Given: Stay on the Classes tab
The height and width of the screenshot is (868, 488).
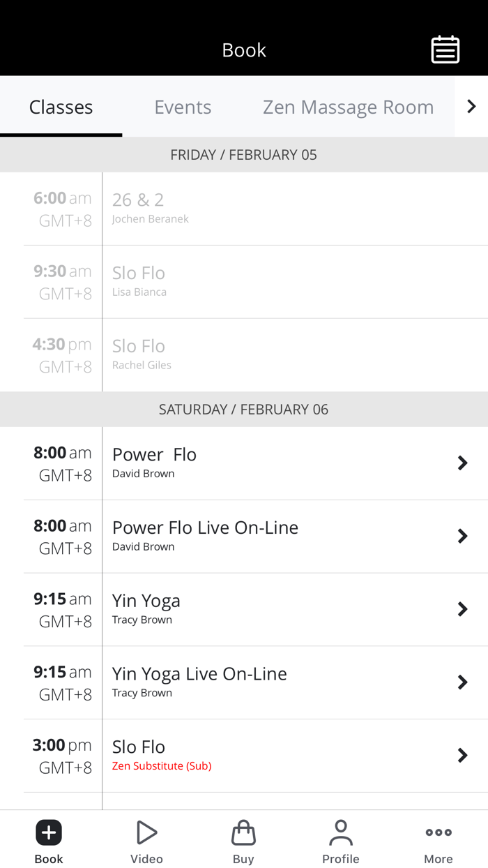Looking at the screenshot, I should click(61, 106).
